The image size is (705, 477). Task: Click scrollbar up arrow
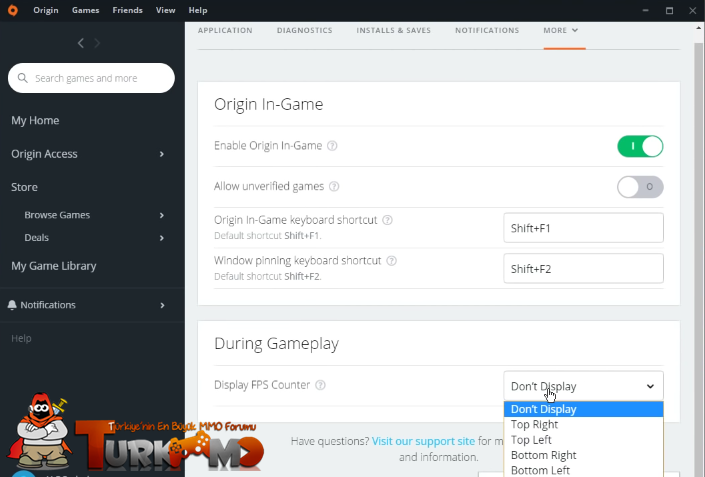[x=699, y=28]
